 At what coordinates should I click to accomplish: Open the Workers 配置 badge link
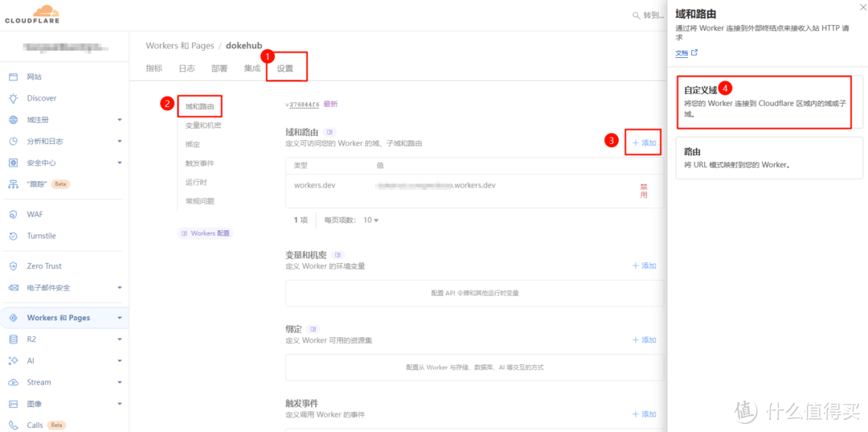206,234
